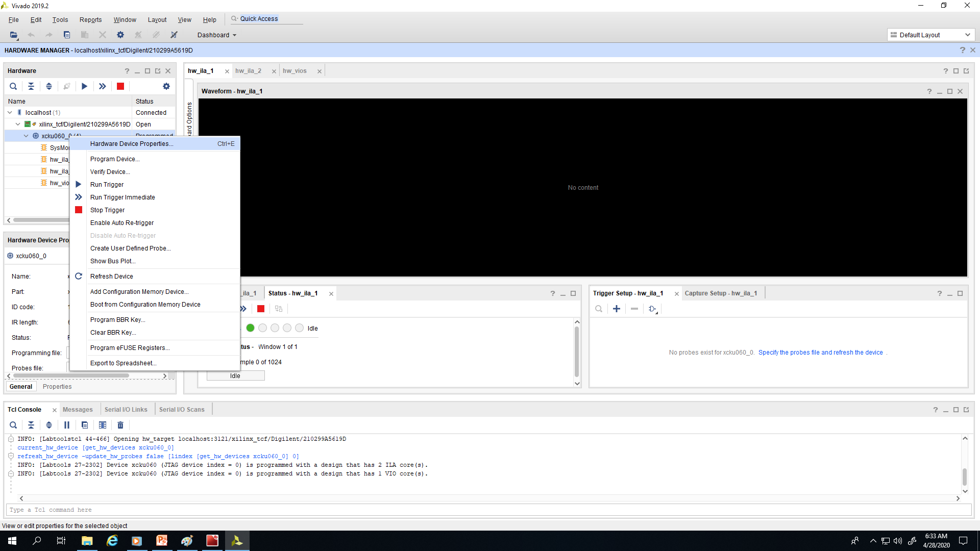Screen dimensions: 980x551
Task: Click the Tcl command input field
Action: tap(488, 510)
